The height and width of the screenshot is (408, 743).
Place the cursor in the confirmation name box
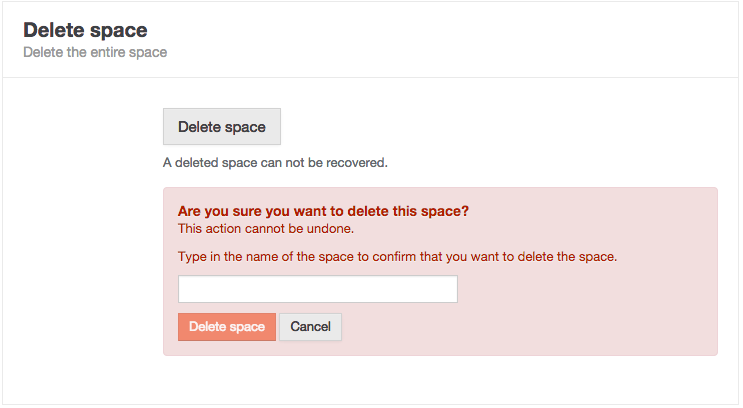click(317, 289)
